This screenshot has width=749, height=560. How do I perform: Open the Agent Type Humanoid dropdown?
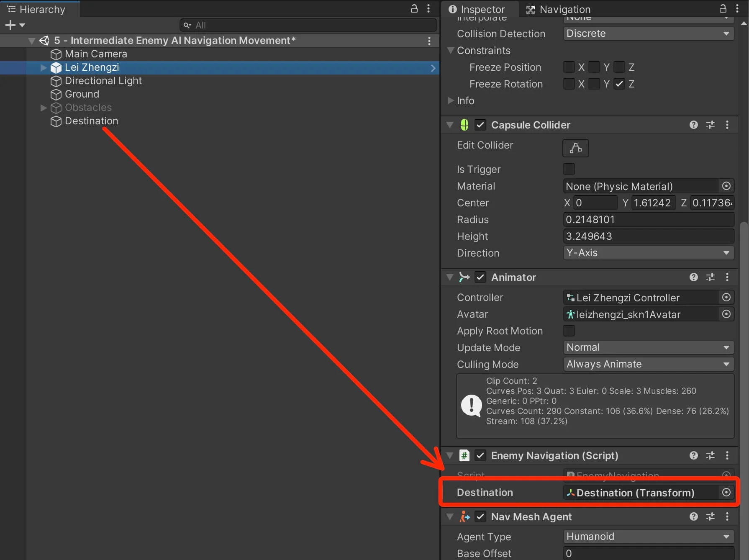coord(649,537)
